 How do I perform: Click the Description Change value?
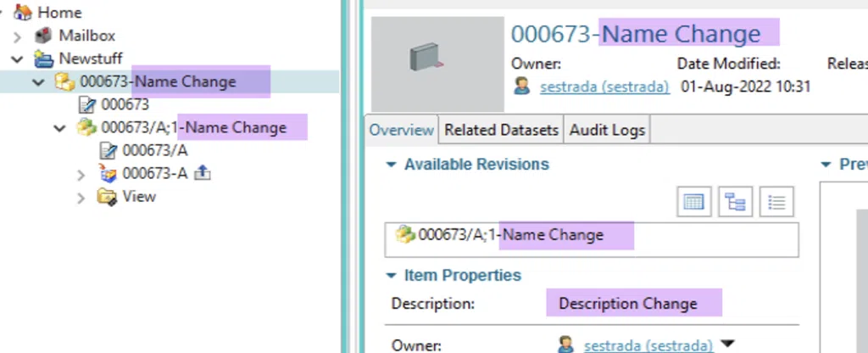coord(628,304)
